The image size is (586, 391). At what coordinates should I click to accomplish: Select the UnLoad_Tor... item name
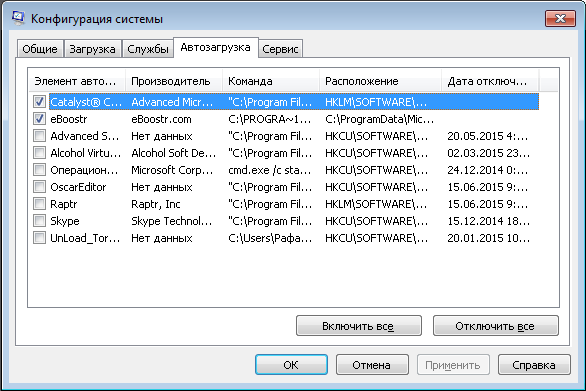85,238
